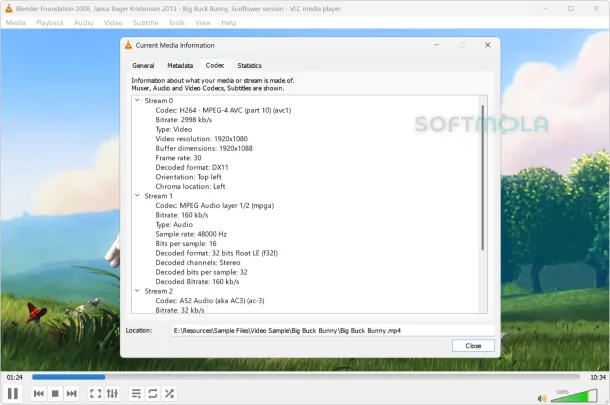
Task: Select A52 Audio (AC3) codec row
Action: 210,301
